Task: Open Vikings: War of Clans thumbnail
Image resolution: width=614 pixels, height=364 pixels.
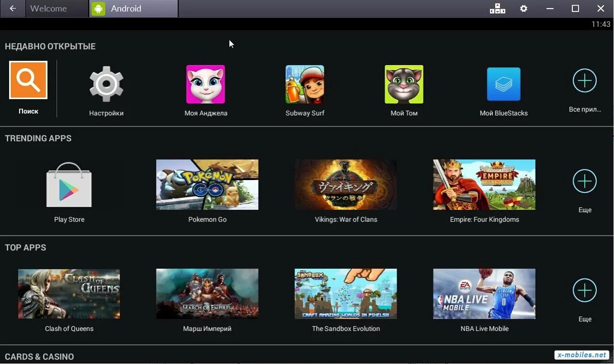Action: tap(346, 184)
